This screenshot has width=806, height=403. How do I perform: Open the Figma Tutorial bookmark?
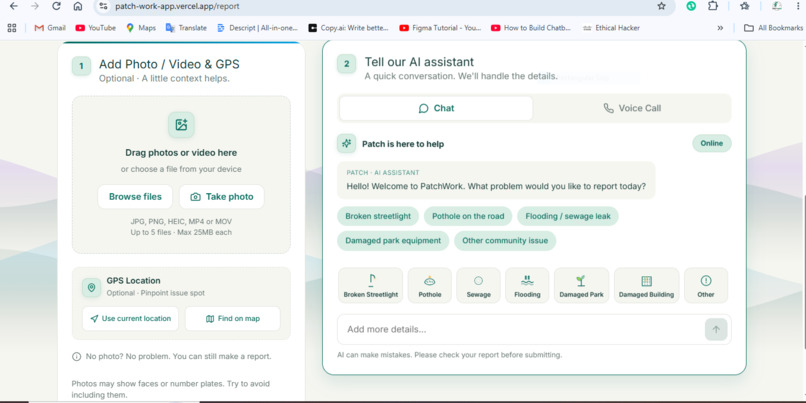440,28
